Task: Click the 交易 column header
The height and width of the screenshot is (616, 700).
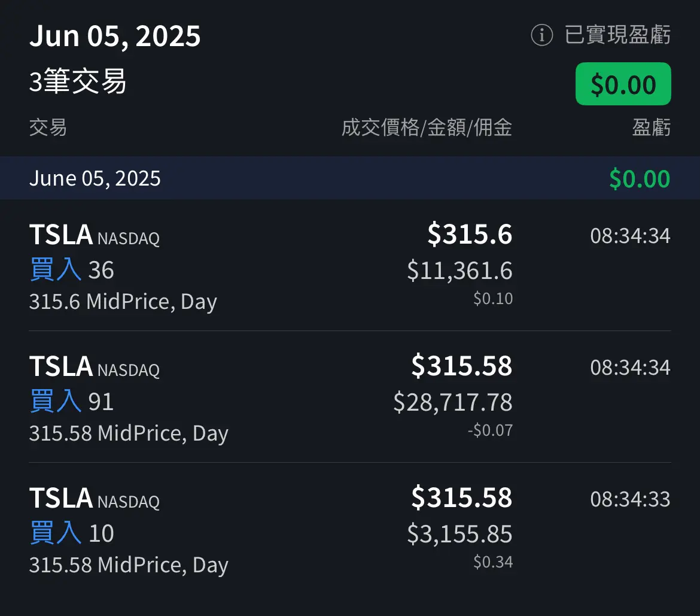Action: [x=48, y=127]
